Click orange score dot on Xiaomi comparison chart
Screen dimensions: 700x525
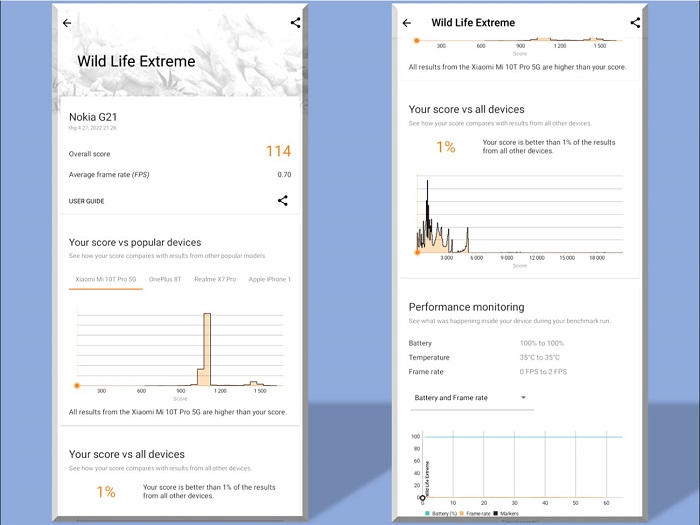pos(77,385)
